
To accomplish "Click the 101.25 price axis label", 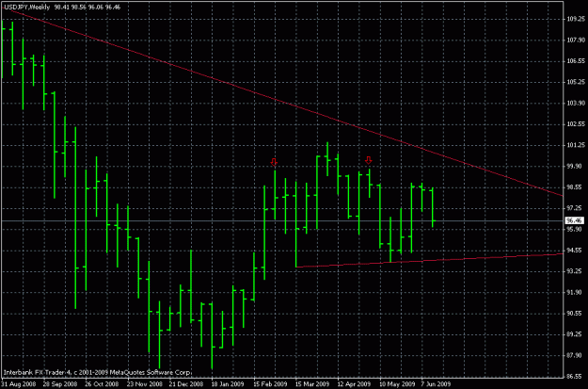I will pos(577,145).
